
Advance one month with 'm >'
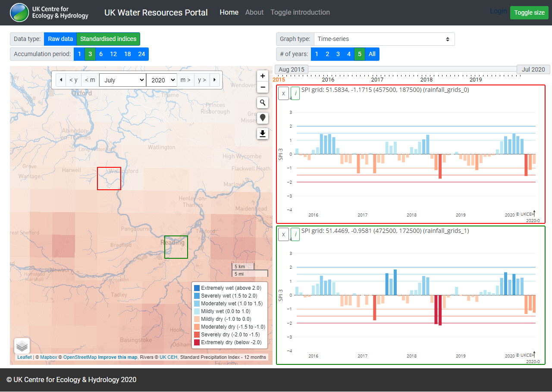click(x=185, y=80)
